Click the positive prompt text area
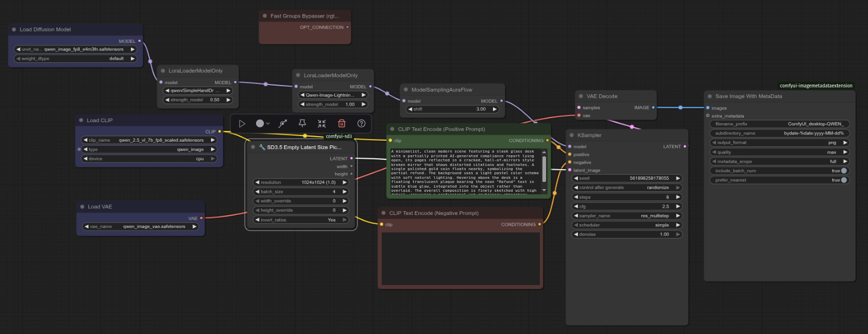Screen dimensions: 868x334 [x=464, y=171]
